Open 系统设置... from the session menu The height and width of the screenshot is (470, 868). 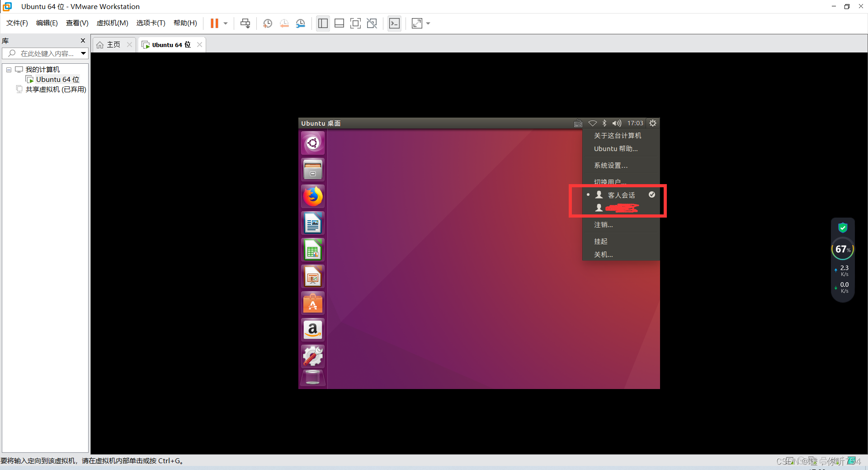(621, 166)
